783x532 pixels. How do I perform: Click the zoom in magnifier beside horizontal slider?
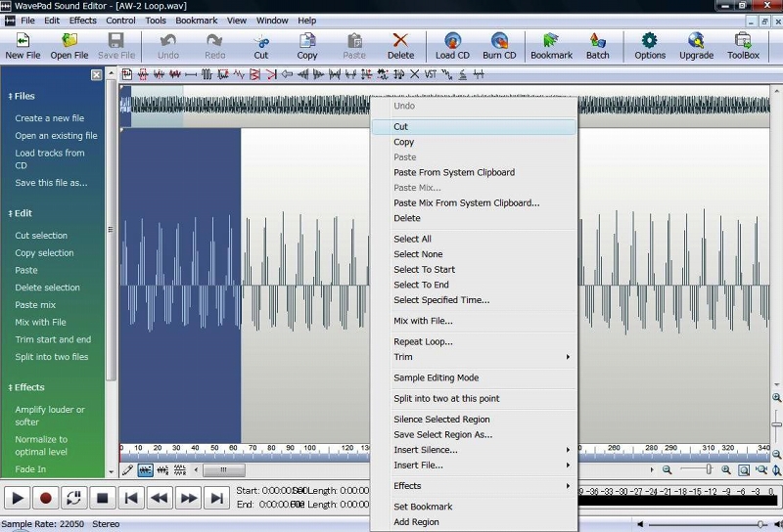point(726,469)
